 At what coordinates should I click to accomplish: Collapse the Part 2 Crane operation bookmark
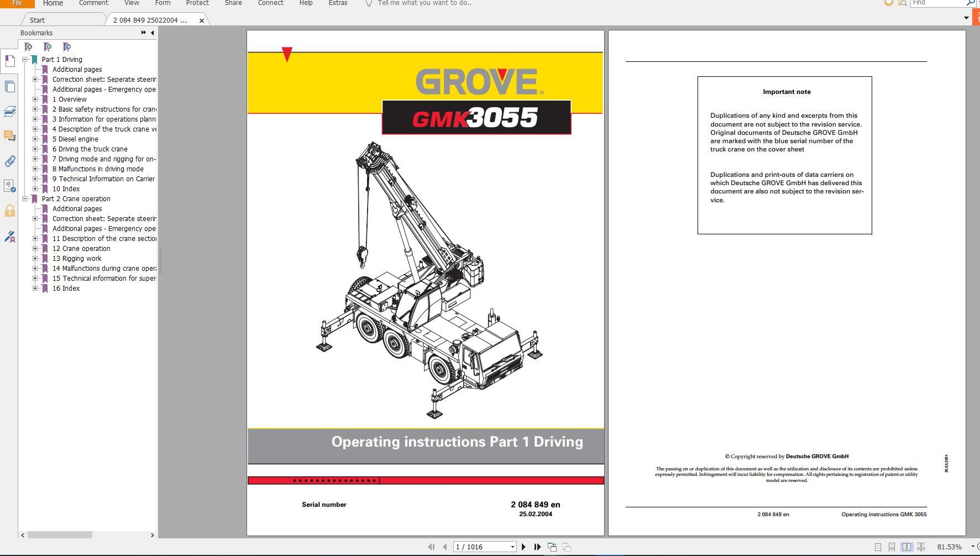(x=24, y=198)
